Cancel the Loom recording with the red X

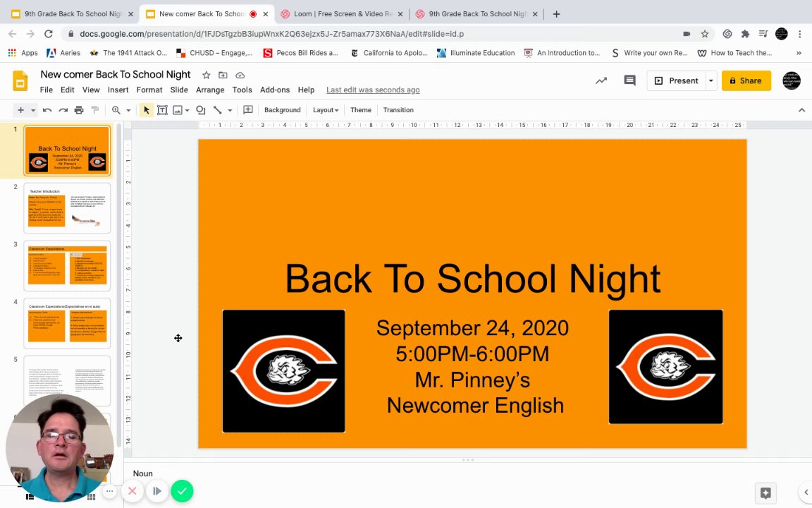click(x=132, y=491)
